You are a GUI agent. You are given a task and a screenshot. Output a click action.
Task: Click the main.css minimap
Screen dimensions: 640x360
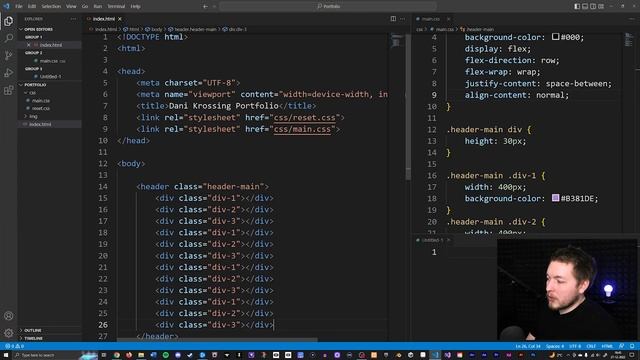pyautogui.click(x=629, y=40)
